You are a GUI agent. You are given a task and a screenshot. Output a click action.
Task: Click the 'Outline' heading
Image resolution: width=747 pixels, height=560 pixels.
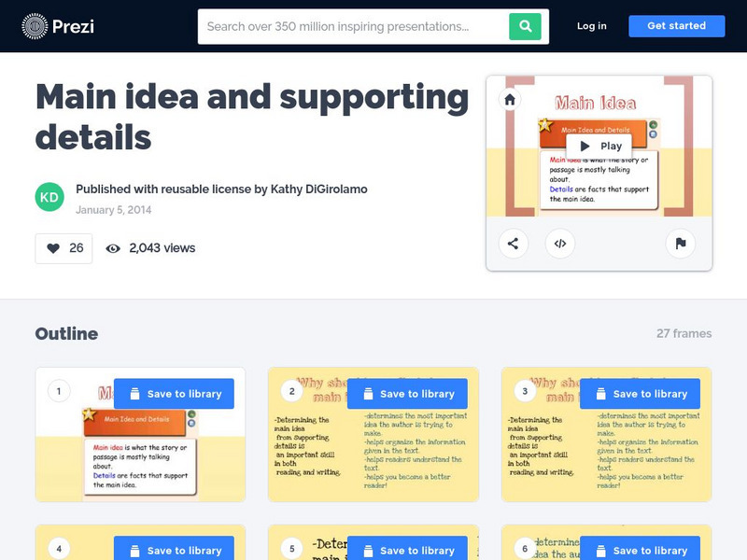pos(66,333)
